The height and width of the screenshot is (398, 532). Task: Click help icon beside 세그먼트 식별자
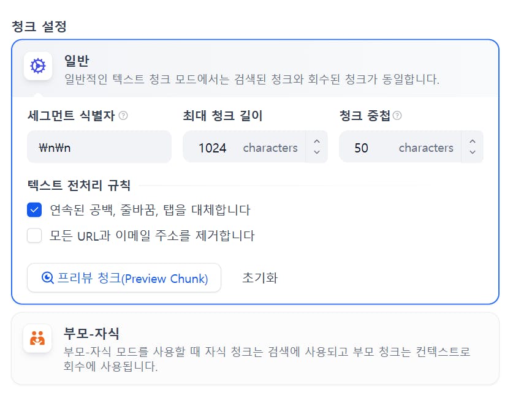click(x=123, y=116)
